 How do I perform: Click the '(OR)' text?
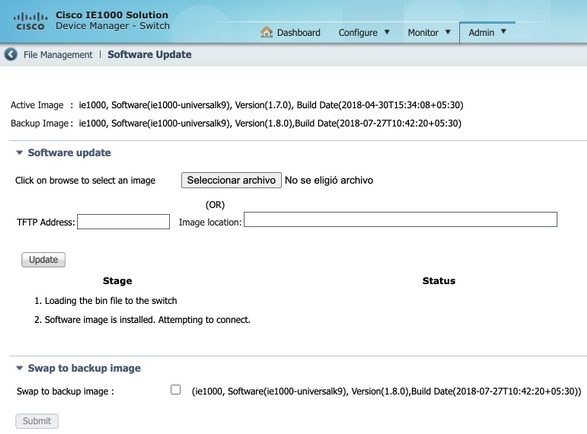215,205
